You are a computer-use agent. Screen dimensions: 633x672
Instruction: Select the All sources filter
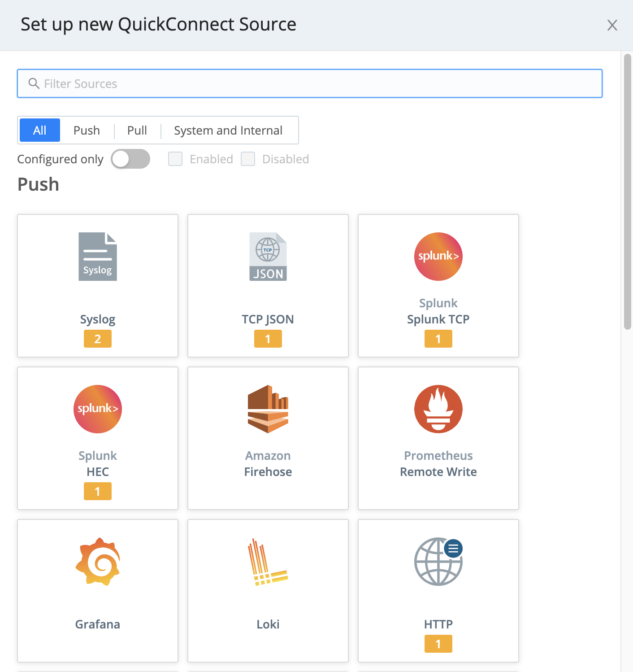click(x=39, y=130)
